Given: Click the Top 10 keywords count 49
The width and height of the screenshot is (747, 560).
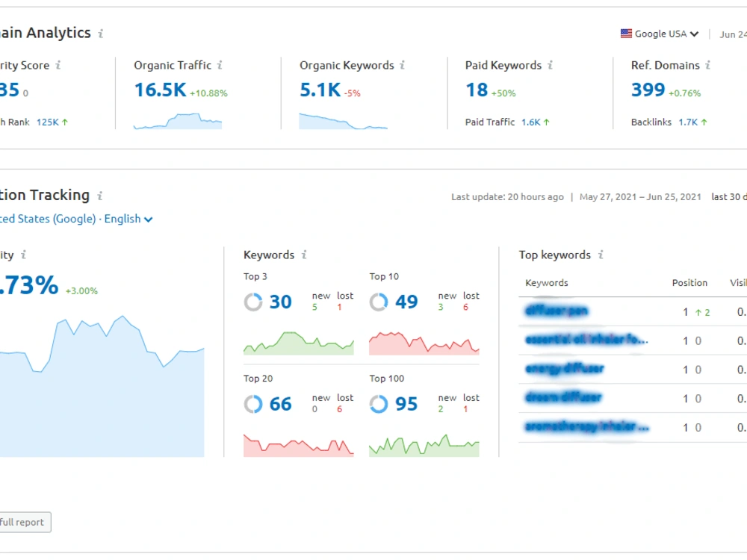Looking at the screenshot, I should tap(406, 302).
